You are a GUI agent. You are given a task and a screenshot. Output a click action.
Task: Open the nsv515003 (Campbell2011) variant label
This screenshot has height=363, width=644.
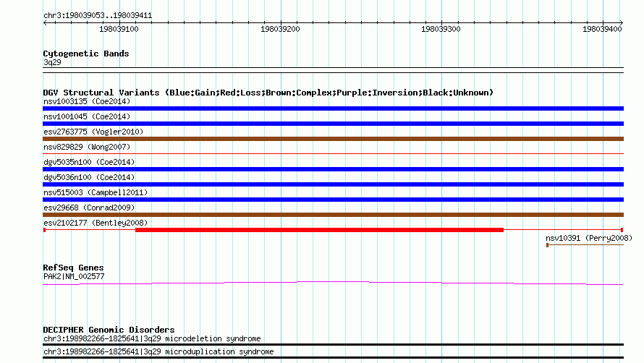[96, 192]
